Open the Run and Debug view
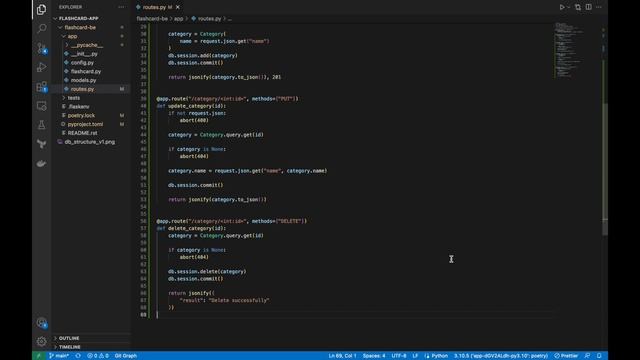The image size is (640, 360). coord(41,67)
